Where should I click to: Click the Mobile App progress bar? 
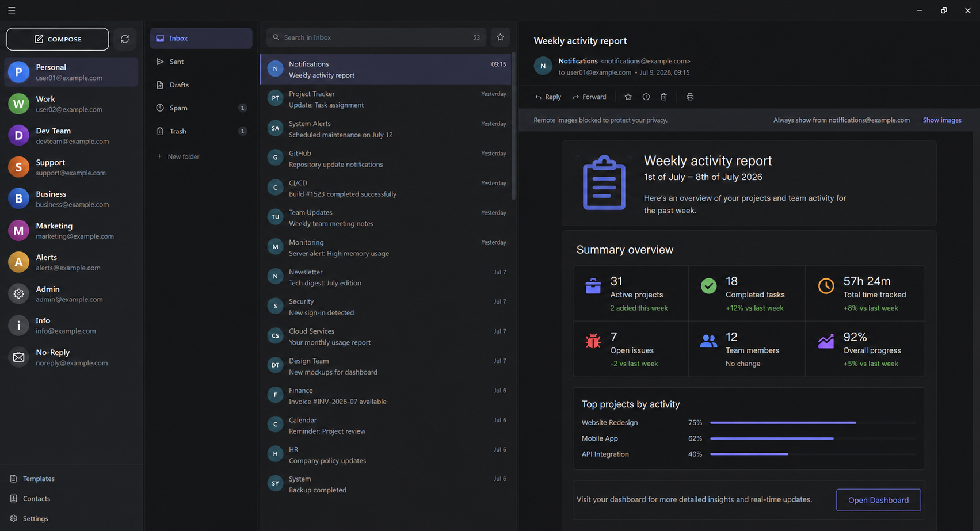[x=813, y=438]
